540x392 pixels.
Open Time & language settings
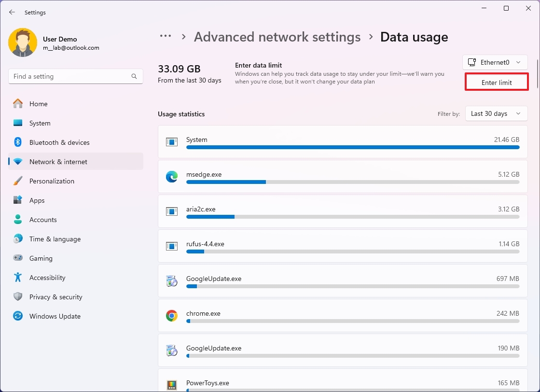(x=76, y=238)
